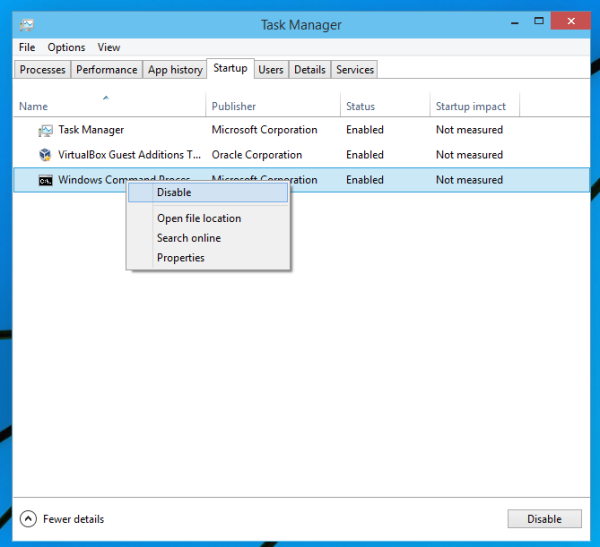The height and width of the screenshot is (547, 600).
Task: Click the Task Manager title bar icon
Action: coord(27,25)
